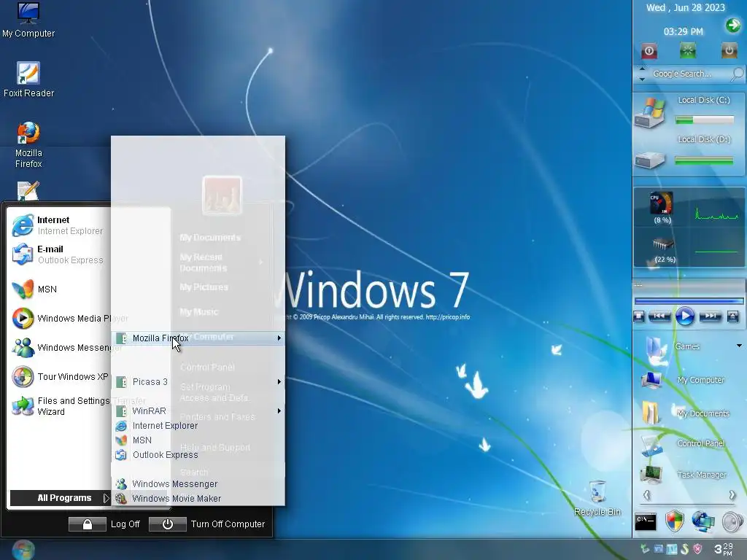The height and width of the screenshot is (560, 747).
Task: Click the search engine selector arrows
Action: coord(642,74)
